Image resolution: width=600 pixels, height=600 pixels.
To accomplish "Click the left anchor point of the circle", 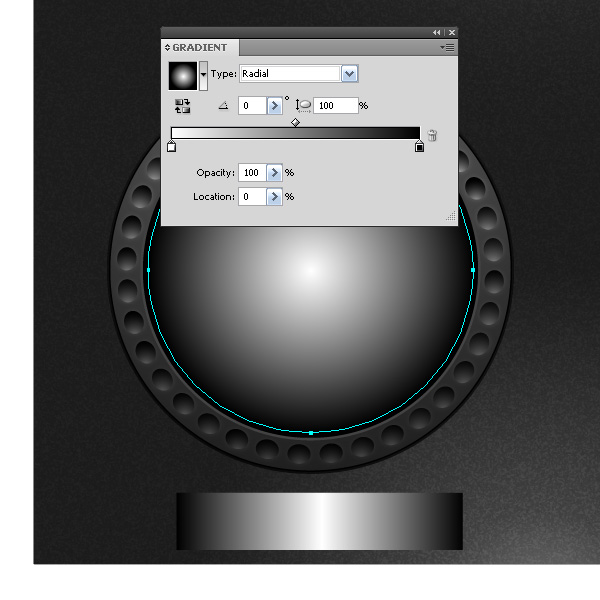I will (148, 270).
